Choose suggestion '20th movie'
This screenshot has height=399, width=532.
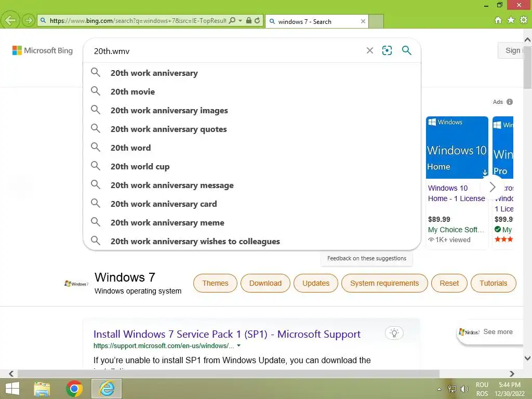252,91
